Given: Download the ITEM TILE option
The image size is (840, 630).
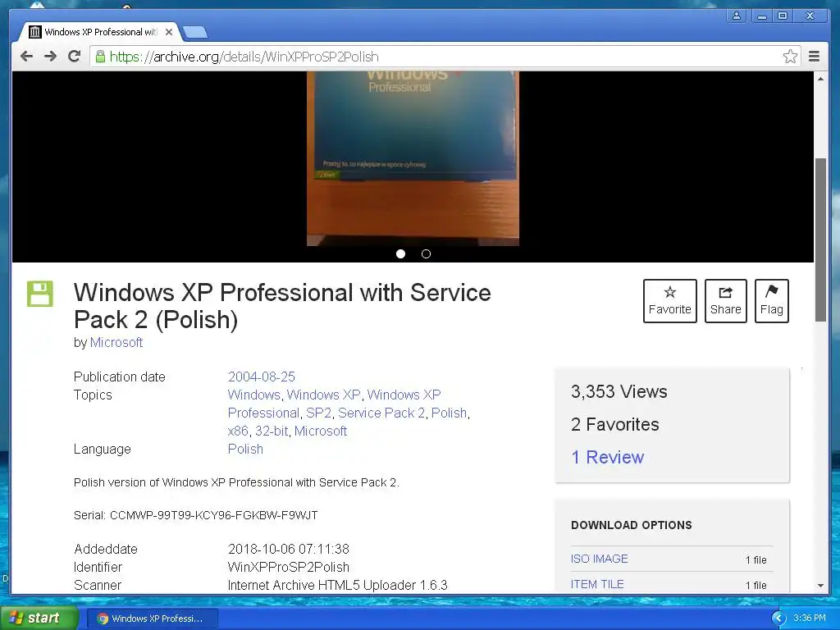Looking at the screenshot, I should (597, 584).
